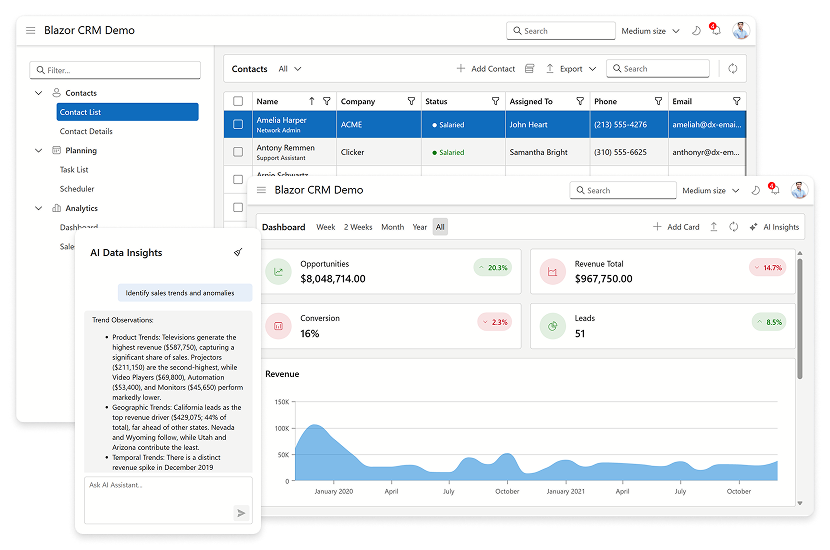Screen dimensions: 830x550
Task: Open the Email column filter
Action: pos(736,101)
